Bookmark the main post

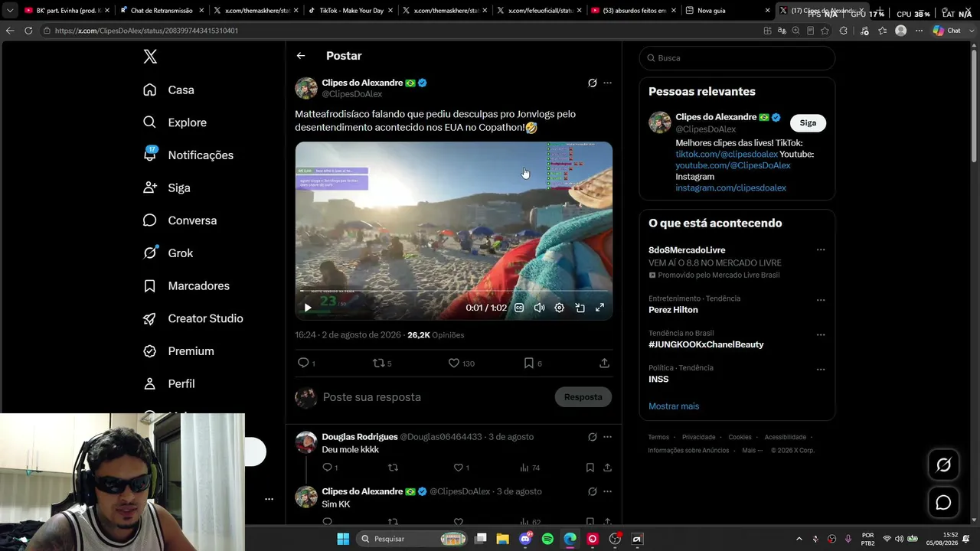coord(532,363)
